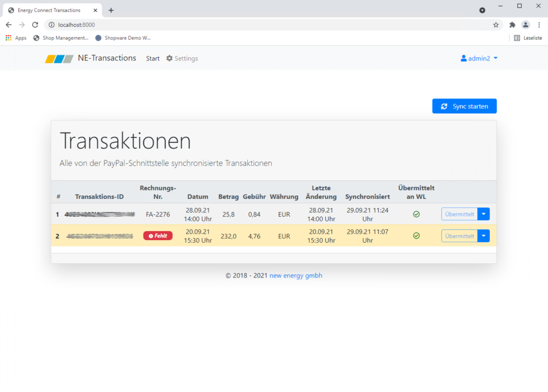
Task: Bookmark page with the star icon
Action: (496, 25)
